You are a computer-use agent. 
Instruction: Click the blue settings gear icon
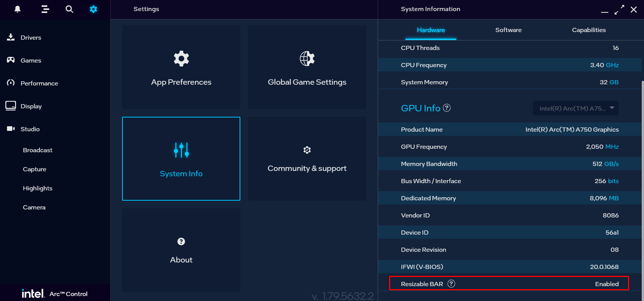(x=93, y=9)
